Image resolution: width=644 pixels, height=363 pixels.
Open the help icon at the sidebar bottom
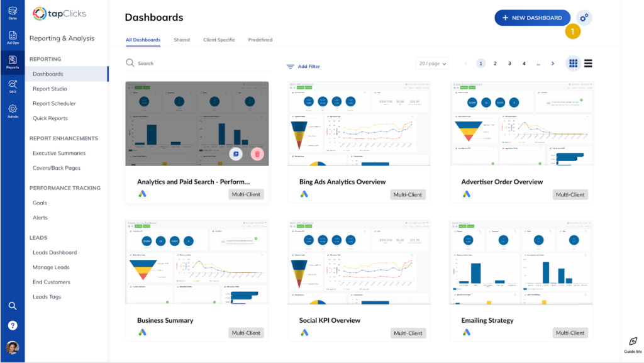click(13, 325)
